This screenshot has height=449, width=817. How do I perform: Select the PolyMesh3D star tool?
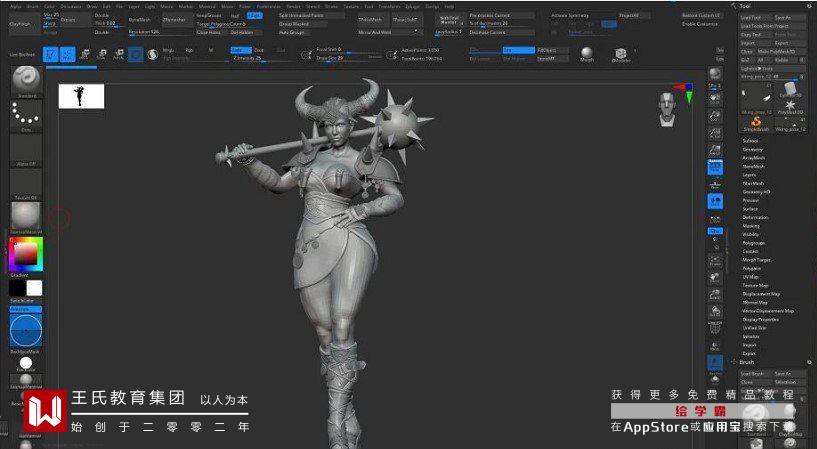click(790, 106)
